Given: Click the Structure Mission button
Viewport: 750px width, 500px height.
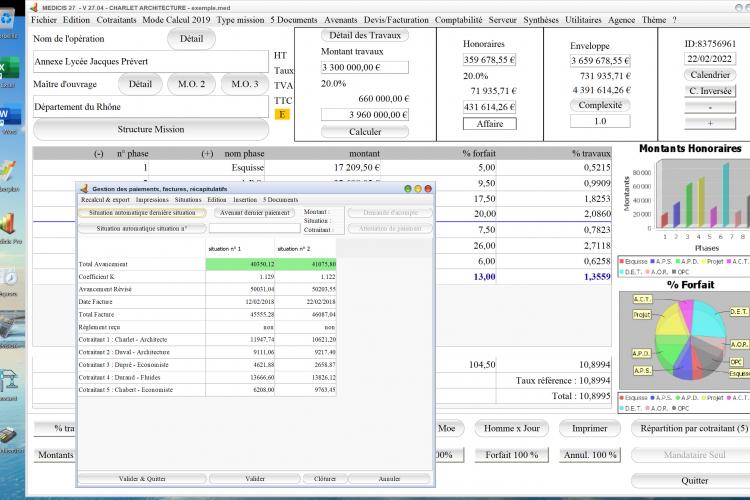Looking at the screenshot, I should click(x=151, y=129).
